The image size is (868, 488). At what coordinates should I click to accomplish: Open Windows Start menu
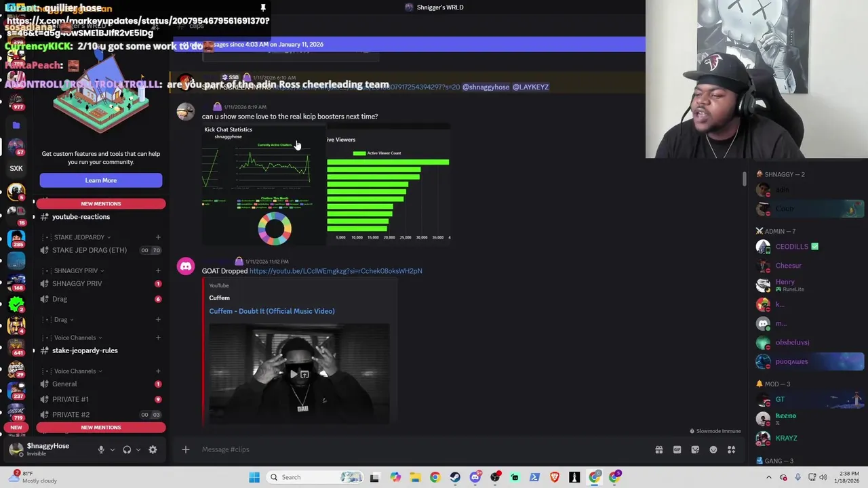[x=254, y=477]
